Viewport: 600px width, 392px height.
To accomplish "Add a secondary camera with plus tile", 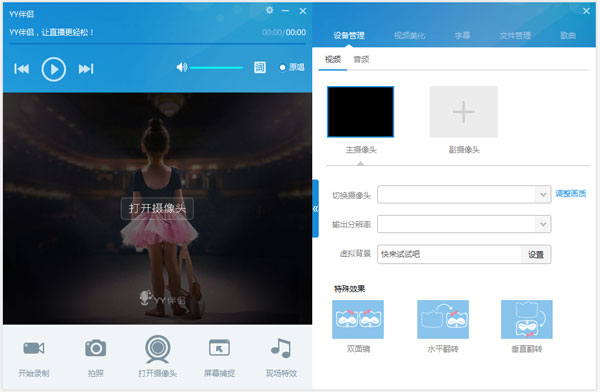I will 464,112.
